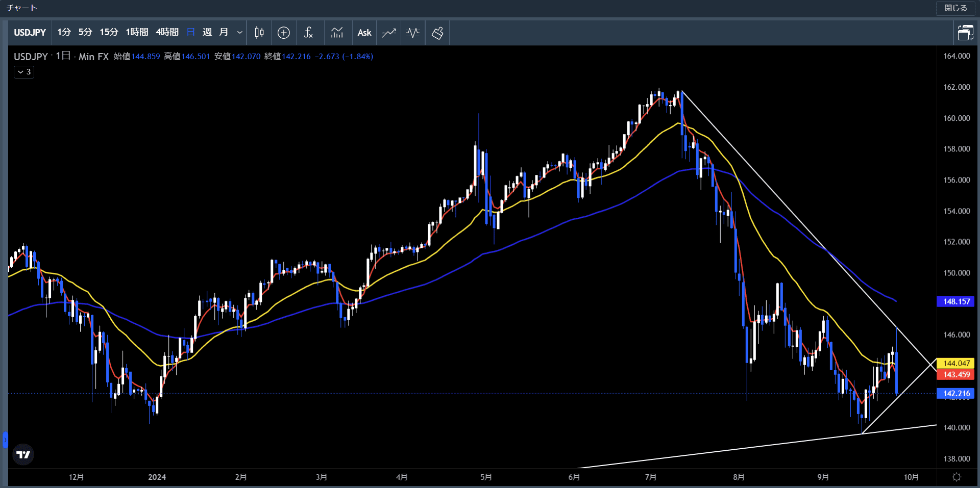Select the 月 monthly timeframe

point(224,32)
